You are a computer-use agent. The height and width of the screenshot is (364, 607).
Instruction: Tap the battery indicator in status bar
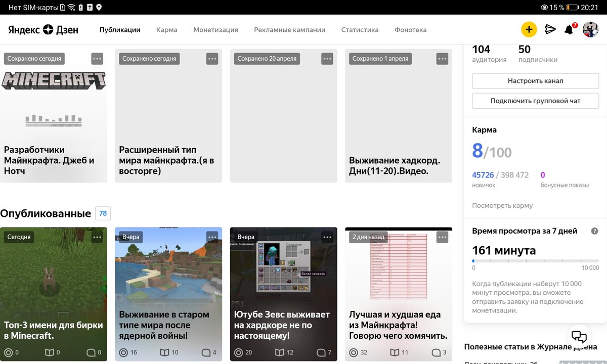tap(572, 7)
